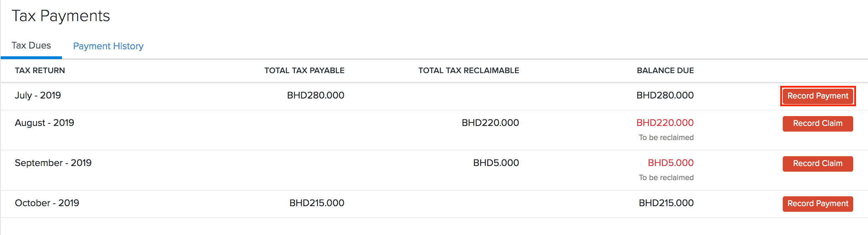
Task: Click Record Payment for October - 2019
Action: [817, 203]
